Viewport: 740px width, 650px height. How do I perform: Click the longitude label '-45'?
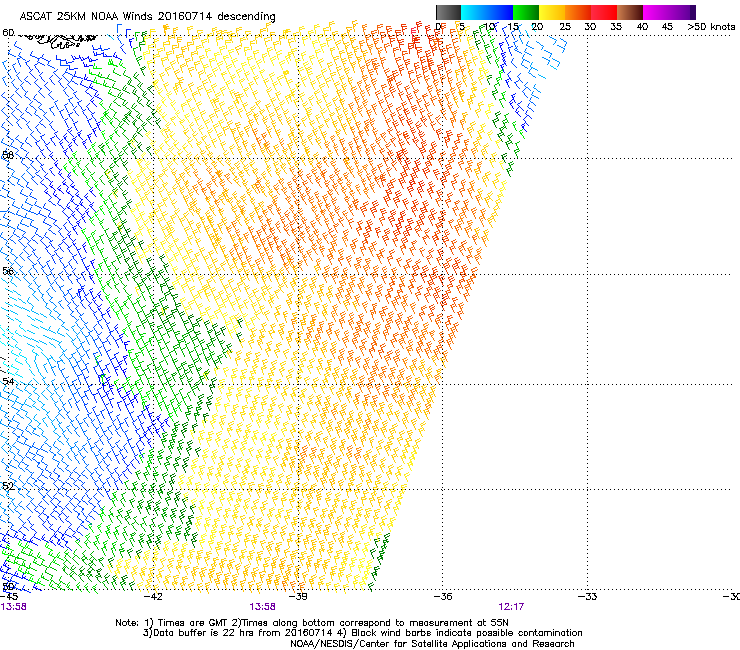[x=9, y=596]
